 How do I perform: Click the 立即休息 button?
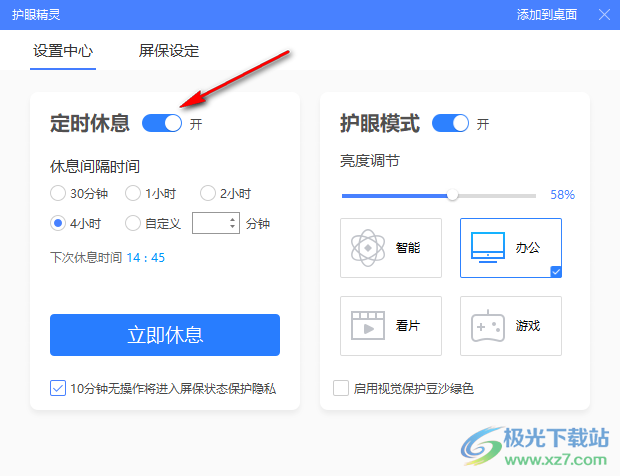(x=165, y=335)
